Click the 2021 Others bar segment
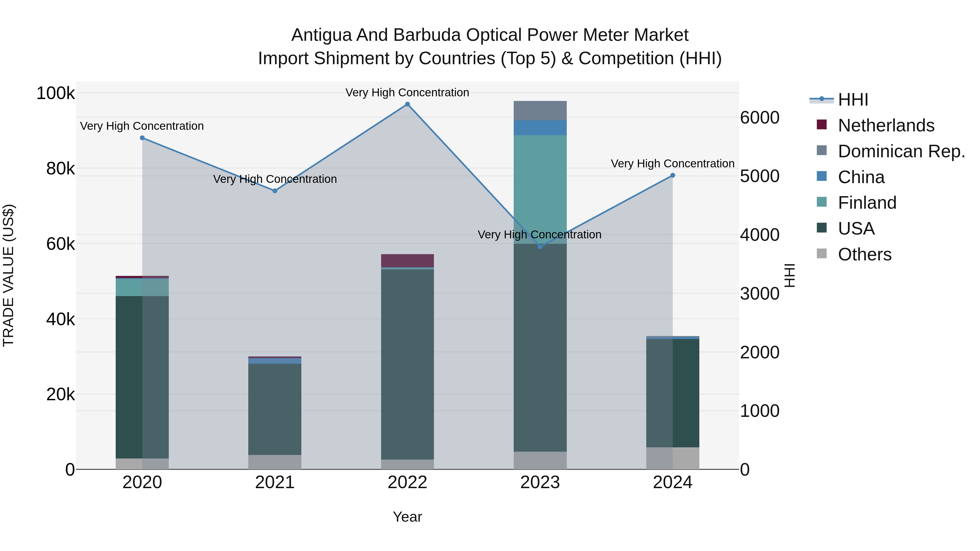The height and width of the screenshot is (551, 980). pyautogui.click(x=275, y=462)
